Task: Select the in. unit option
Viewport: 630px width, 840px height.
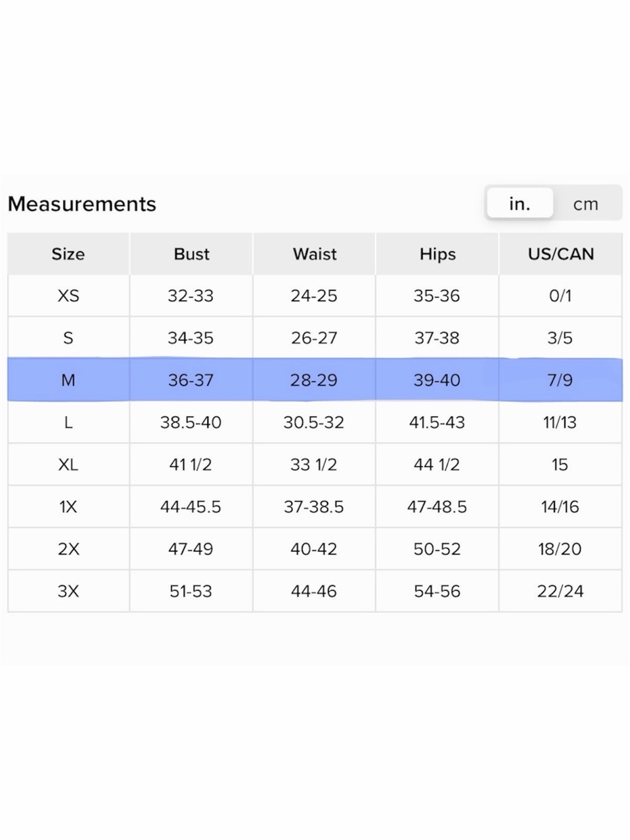Action: click(x=520, y=204)
